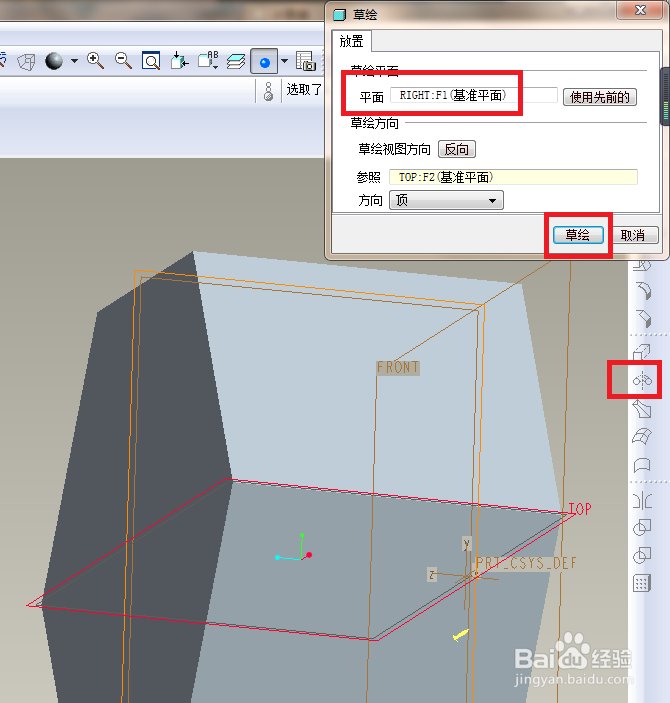Select the FRONT datum plane label
The width and height of the screenshot is (670, 703).
pos(398,368)
